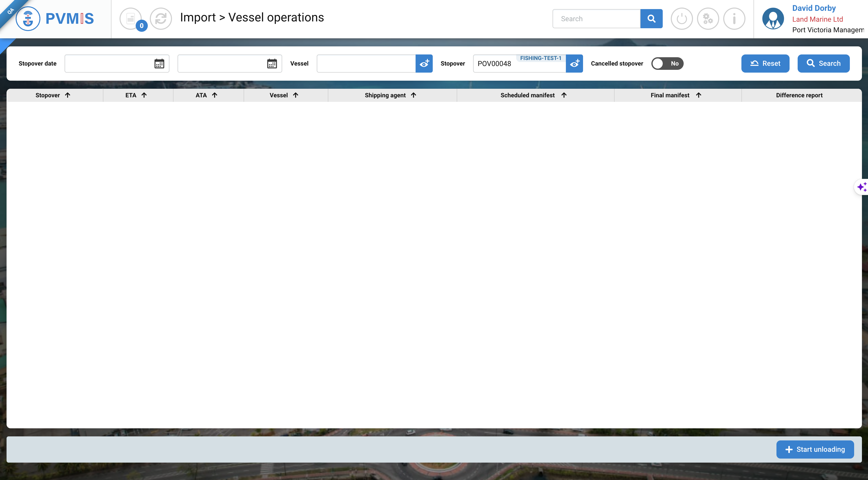Click the power logout icon

pyautogui.click(x=681, y=18)
